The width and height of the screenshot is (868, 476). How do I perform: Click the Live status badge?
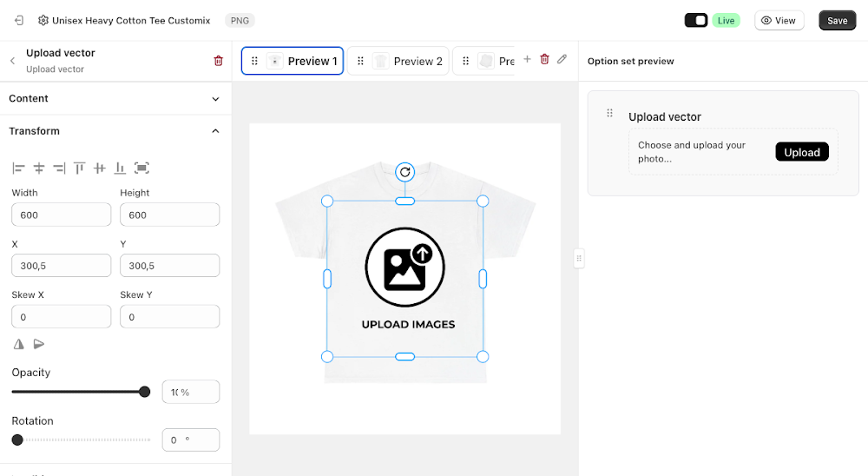pyautogui.click(x=726, y=21)
